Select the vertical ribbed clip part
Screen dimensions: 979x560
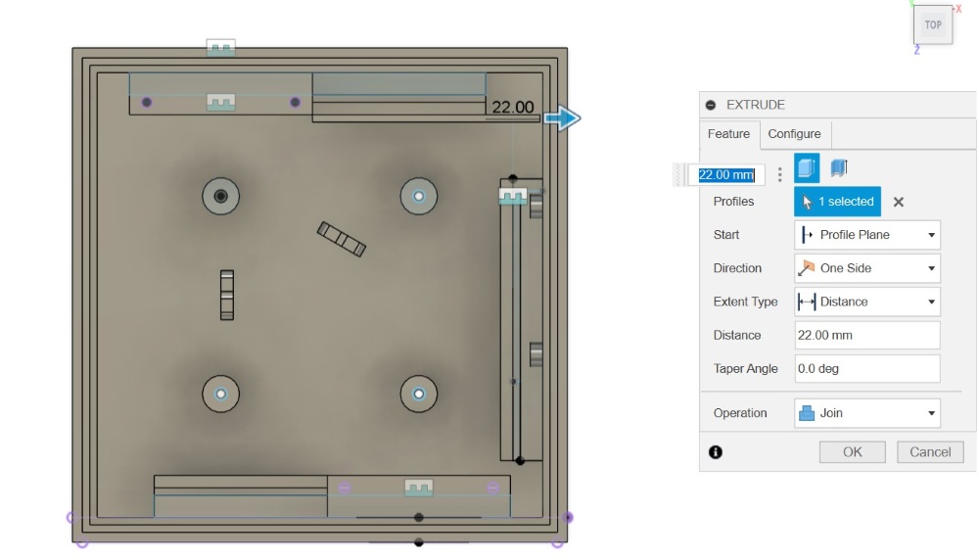(x=227, y=295)
